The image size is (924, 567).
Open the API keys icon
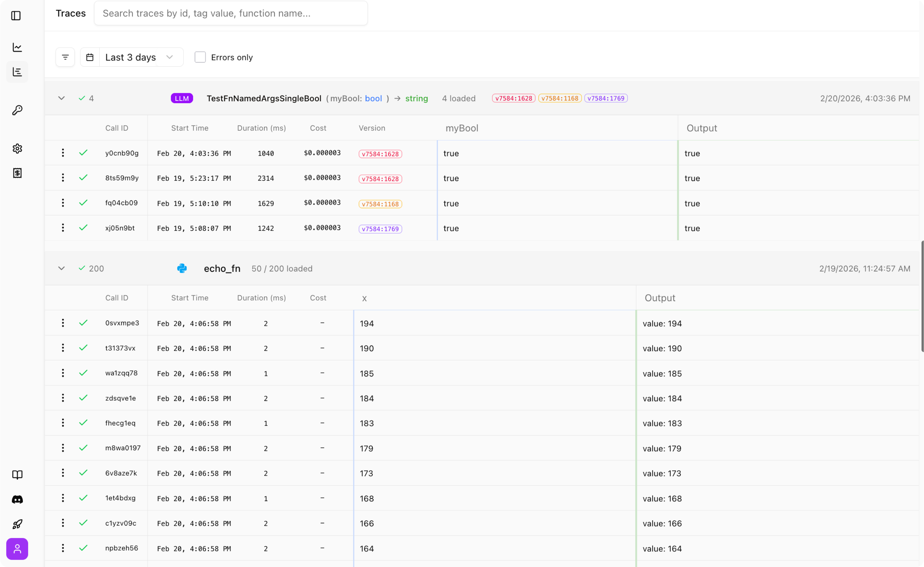click(x=17, y=110)
